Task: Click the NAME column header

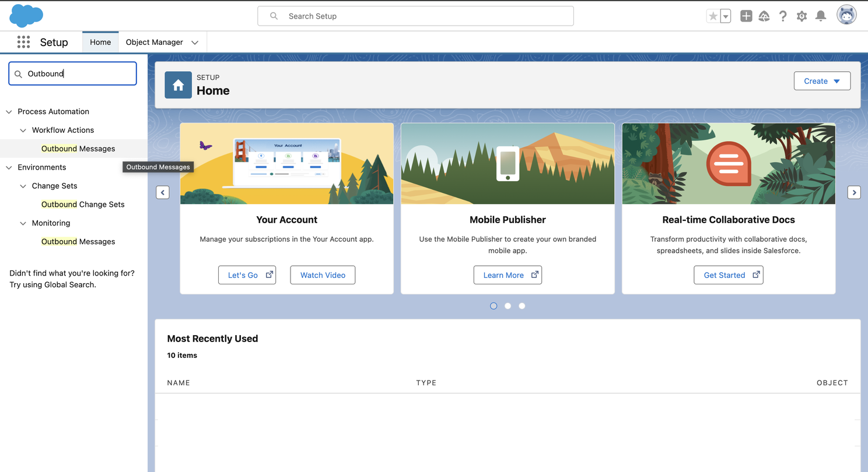Action: 178,383
